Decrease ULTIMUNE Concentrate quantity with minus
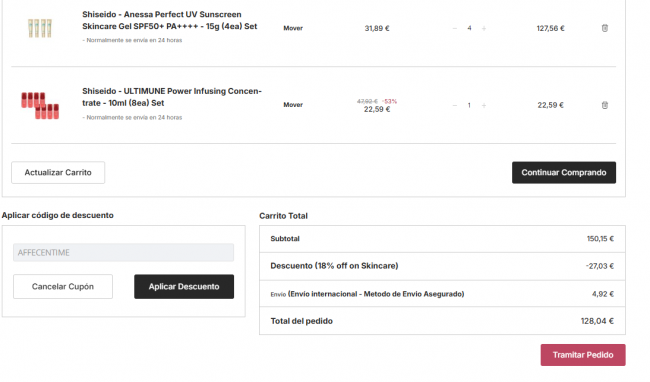Viewport: 650px width, 382px height. [455, 105]
